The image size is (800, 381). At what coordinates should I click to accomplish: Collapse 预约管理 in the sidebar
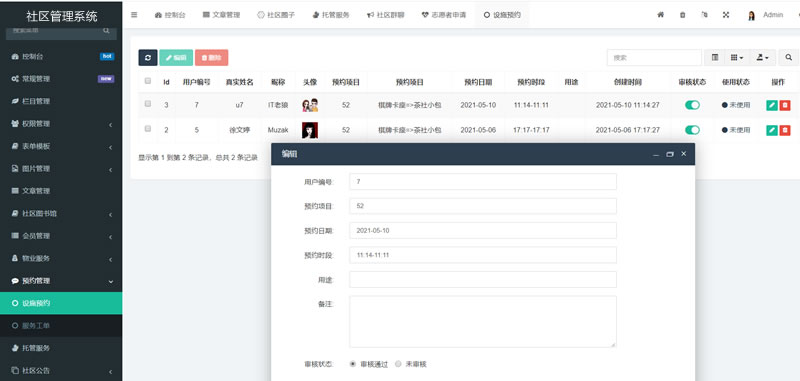(x=61, y=281)
